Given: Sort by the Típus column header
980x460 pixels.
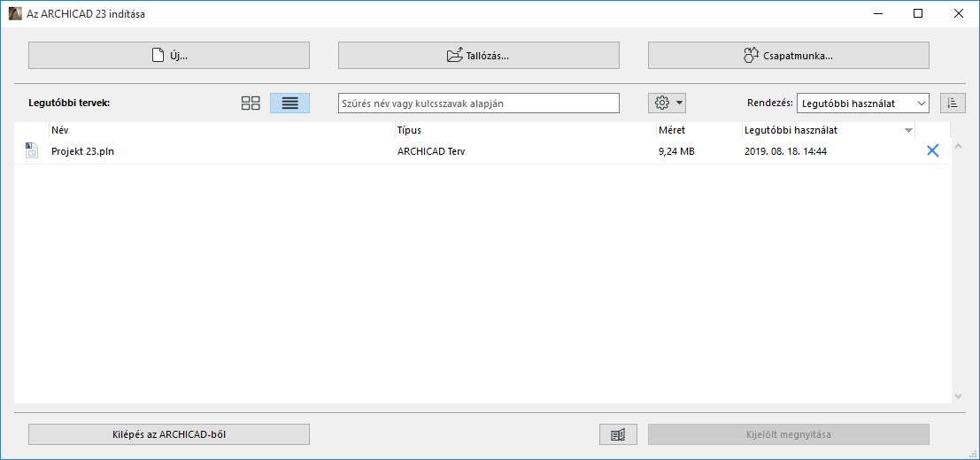Looking at the screenshot, I should (x=526, y=130).
